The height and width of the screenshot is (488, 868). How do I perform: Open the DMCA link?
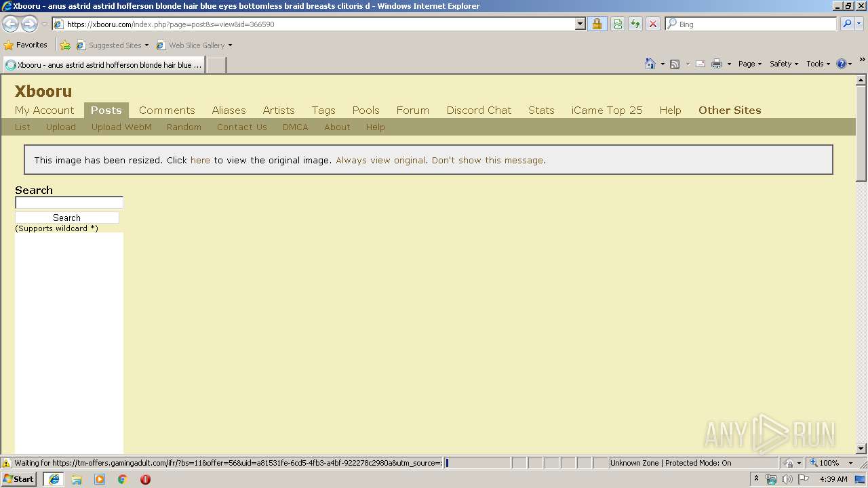tap(296, 127)
